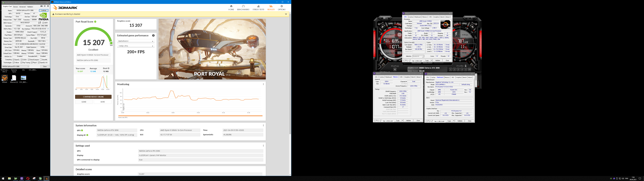
Task: Select the Results tab in 3DMark
Action: tap(271, 8)
